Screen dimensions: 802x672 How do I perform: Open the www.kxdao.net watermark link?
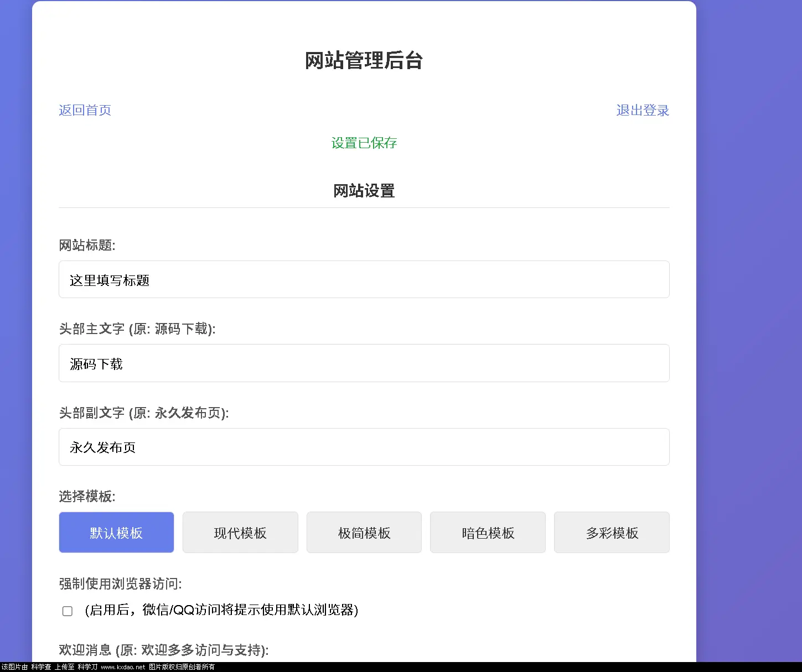pos(123,668)
